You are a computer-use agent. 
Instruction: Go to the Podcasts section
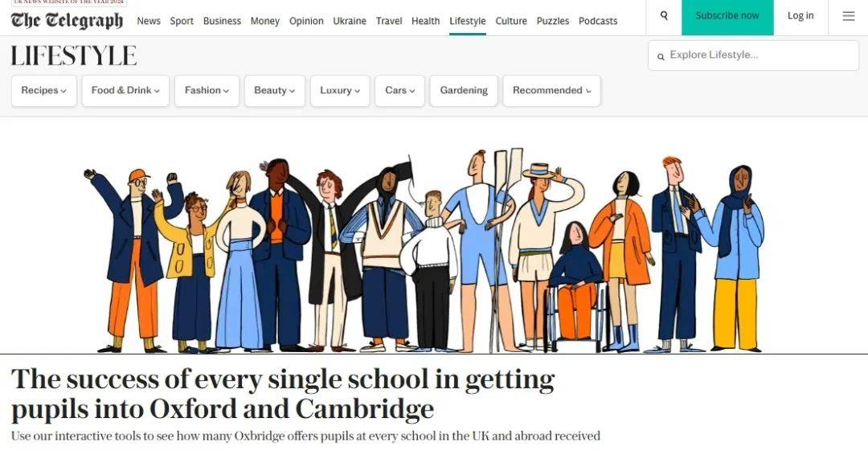click(598, 21)
